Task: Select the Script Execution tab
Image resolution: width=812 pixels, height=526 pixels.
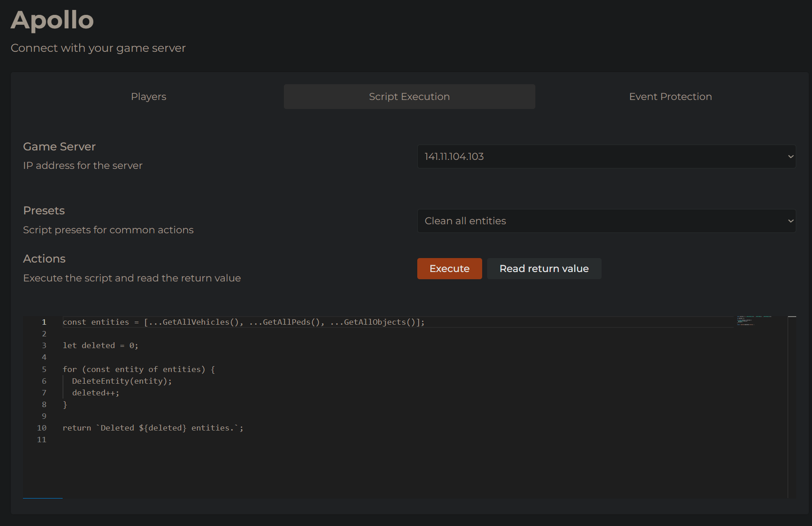Action: pos(409,96)
